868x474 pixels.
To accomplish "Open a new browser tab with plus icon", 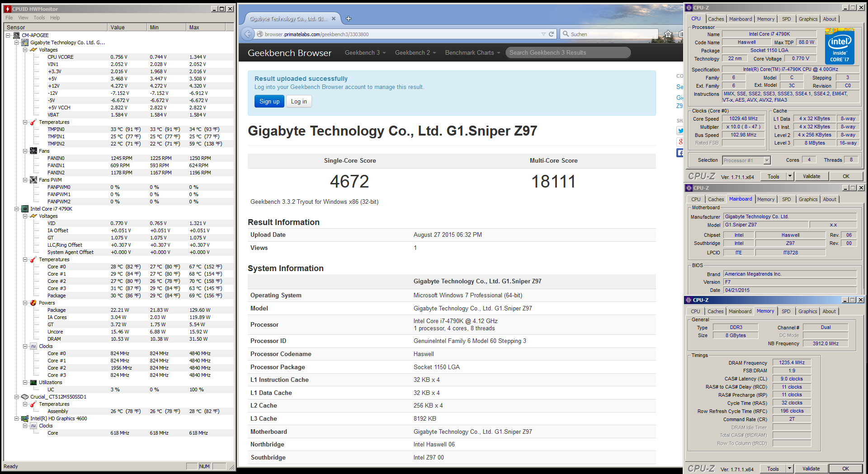I will point(348,19).
